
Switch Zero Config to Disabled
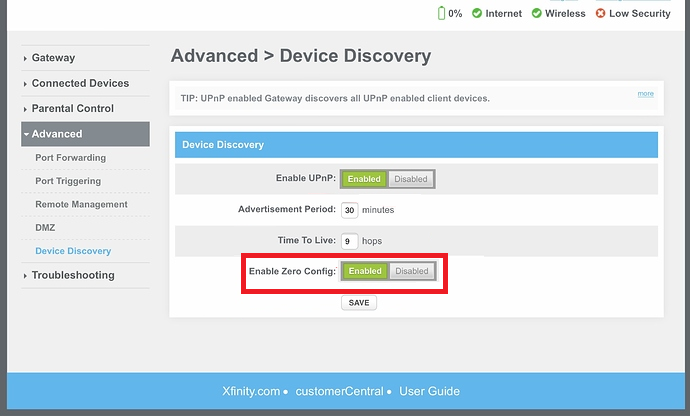click(412, 271)
